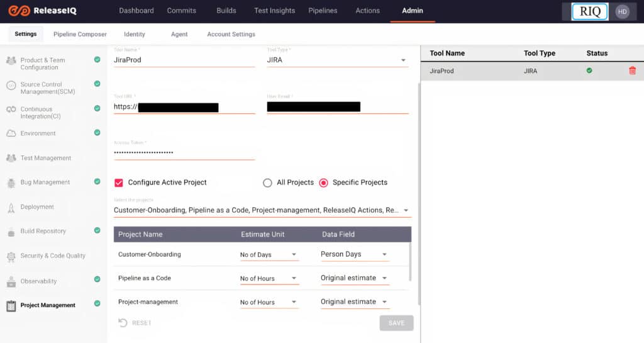Click green check next to Build Repository
This screenshot has height=343, width=644.
tap(97, 230)
